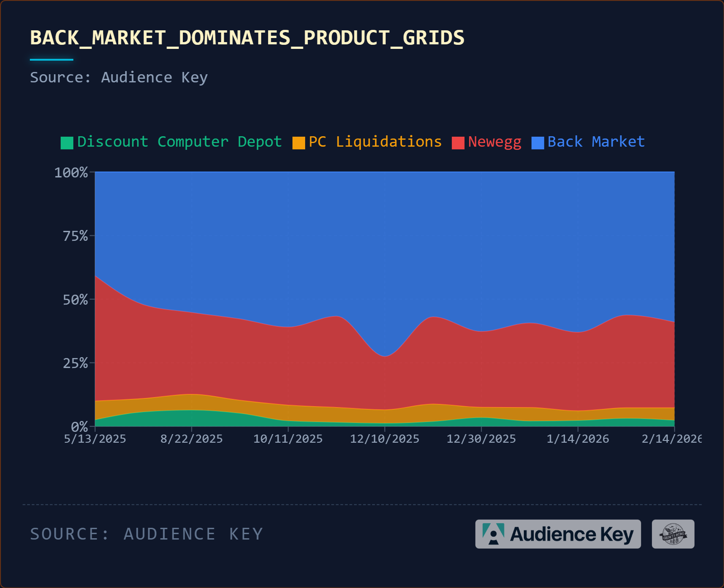Select the 12/10/2025 x-axis date label
This screenshot has height=588, width=724.
click(x=384, y=439)
